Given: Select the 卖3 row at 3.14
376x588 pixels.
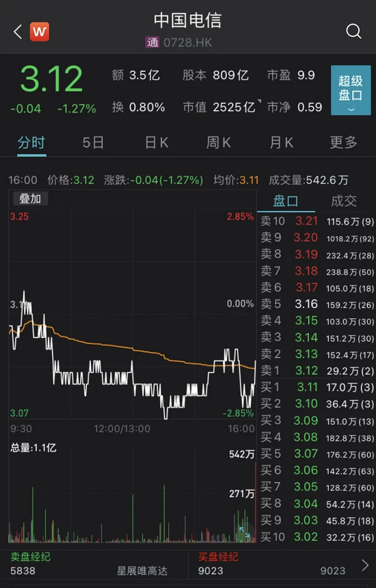Looking at the screenshot, I should click(x=317, y=337).
